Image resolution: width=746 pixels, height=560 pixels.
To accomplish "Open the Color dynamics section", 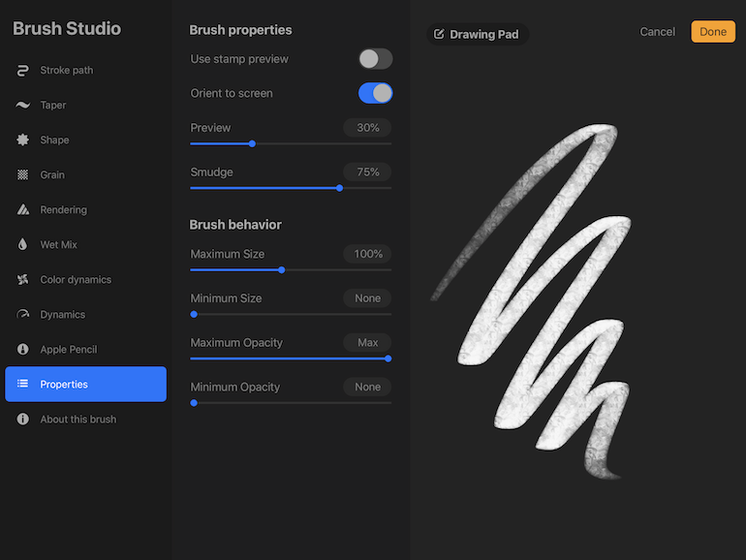I will pyautogui.click(x=85, y=279).
